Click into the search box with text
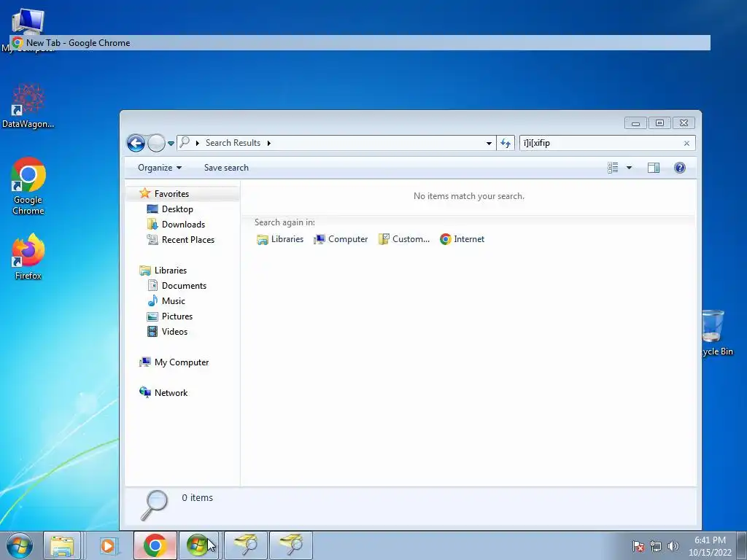Image resolution: width=747 pixels, height=560 pixels. [x=600, y=143]
